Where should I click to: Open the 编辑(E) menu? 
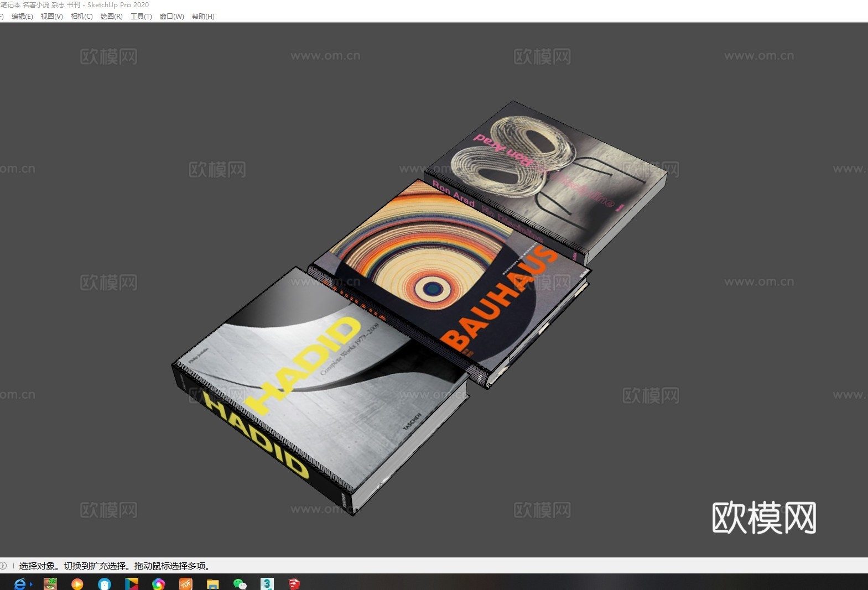(22, 17)
